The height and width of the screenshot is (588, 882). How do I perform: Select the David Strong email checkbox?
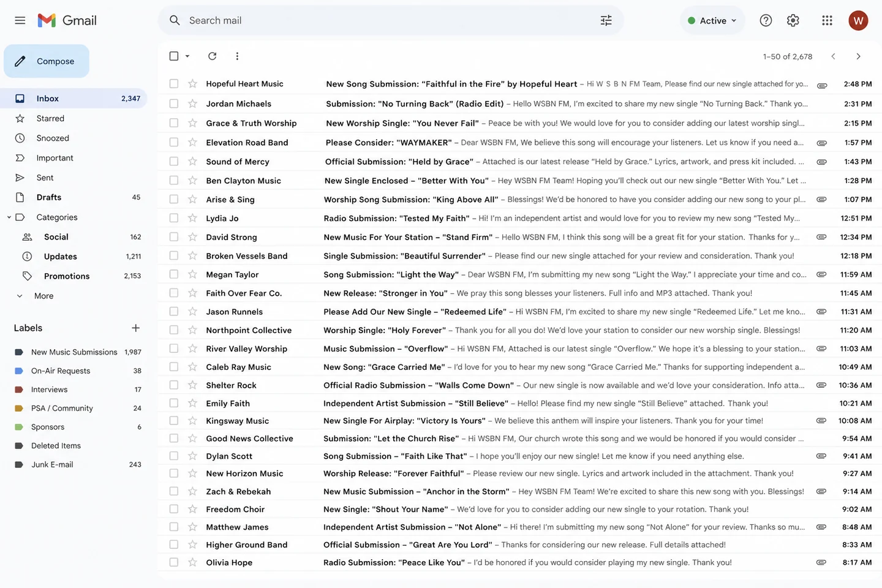pyautogui.click(x=174, y=237)
